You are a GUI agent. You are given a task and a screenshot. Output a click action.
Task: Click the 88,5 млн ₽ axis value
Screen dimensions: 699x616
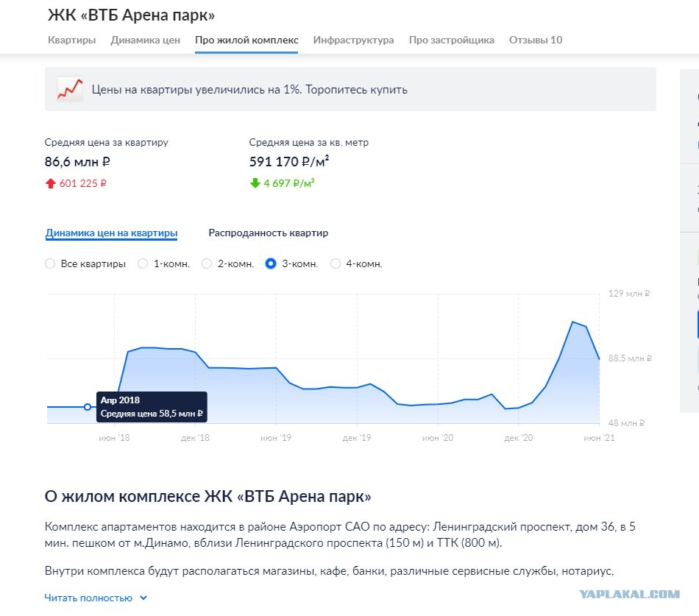click(x=630, y=358)
